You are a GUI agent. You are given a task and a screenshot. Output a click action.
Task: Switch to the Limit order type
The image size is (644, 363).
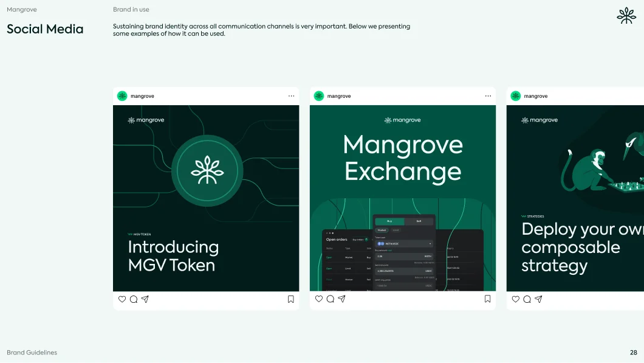tap(396, 230)
